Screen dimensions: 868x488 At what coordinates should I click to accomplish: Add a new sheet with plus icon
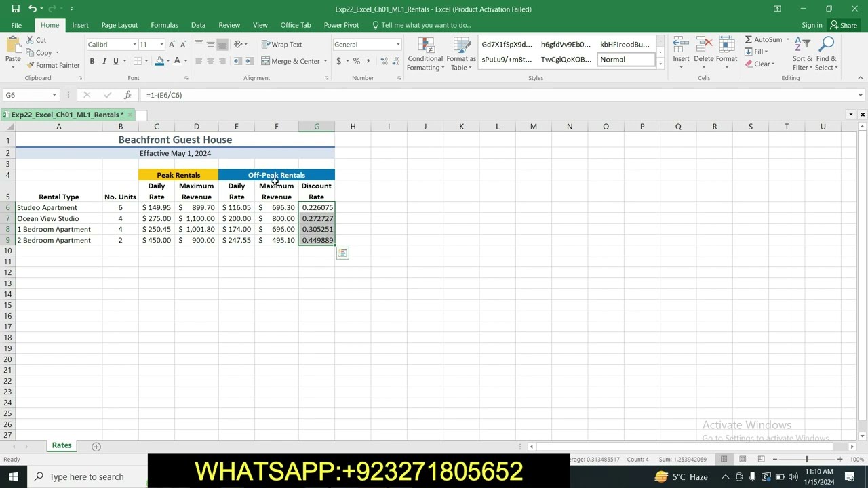pyautogui.click(x=96, y=446)
